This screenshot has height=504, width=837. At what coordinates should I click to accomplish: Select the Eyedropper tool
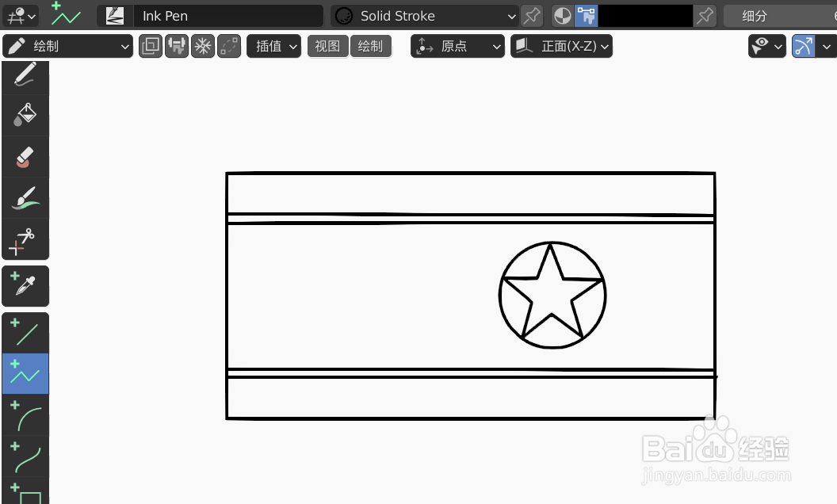coord(25,285)
